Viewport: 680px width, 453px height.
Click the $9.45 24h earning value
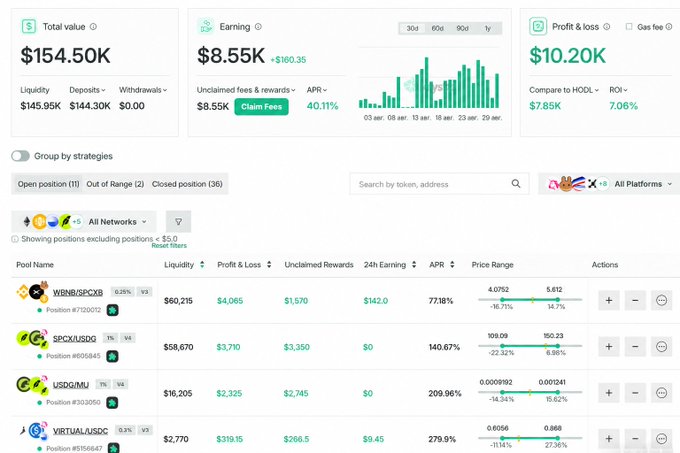point(373,439)
